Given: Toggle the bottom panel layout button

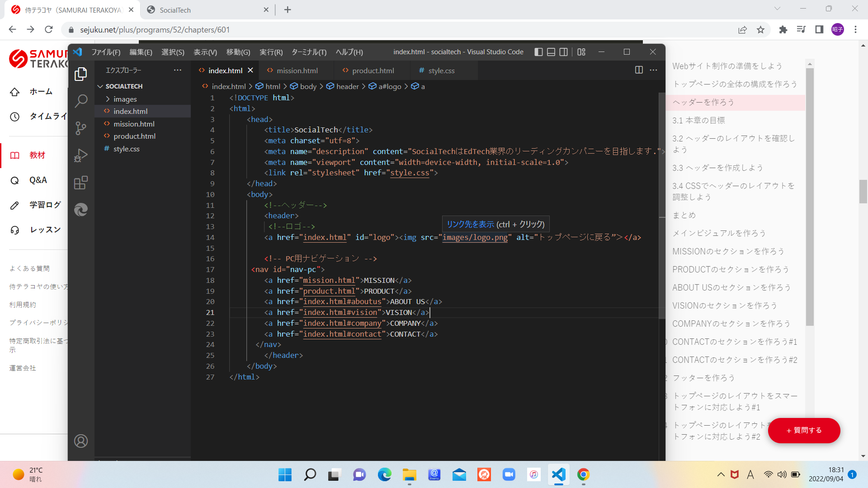Looking at the screenshot, I should tap(551, 52).
